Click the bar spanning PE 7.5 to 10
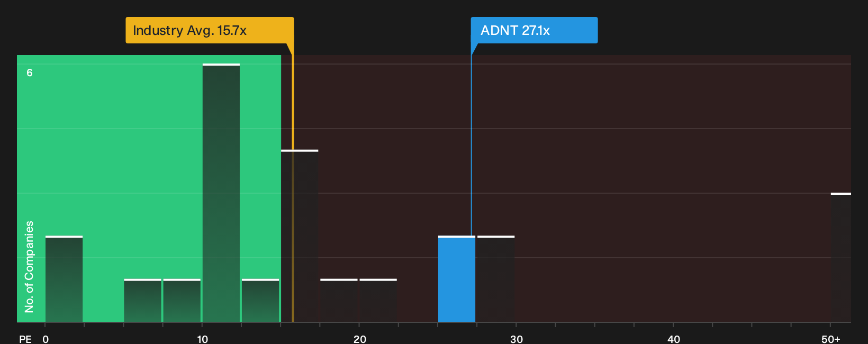868x344 pixels. [x=182, y=301]
